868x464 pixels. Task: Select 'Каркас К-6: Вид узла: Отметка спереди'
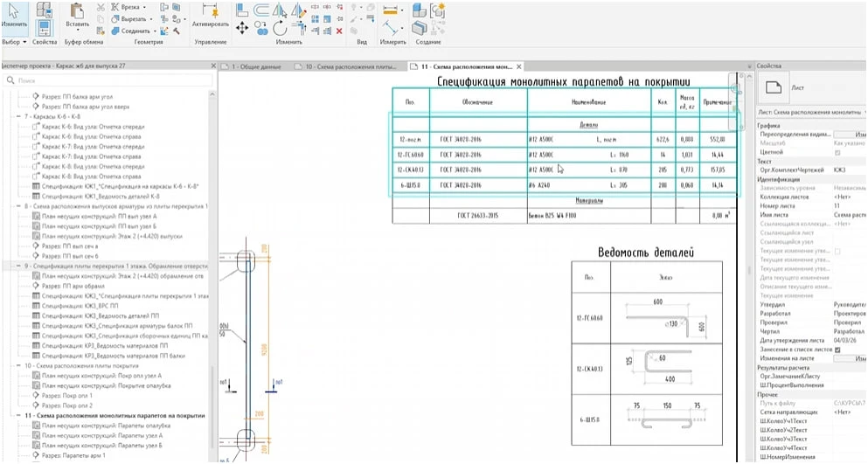pos(93,127)
